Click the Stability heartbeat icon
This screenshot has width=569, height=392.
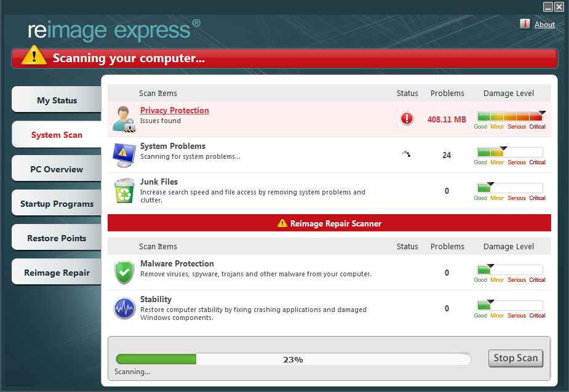point(124,308)
